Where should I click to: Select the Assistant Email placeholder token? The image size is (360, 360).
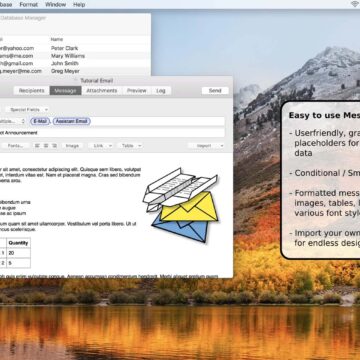tap(71, 121)
